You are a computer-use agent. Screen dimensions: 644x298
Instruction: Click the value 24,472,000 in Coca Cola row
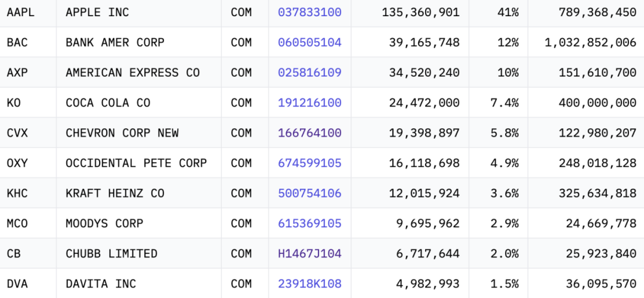pos(425,103)
